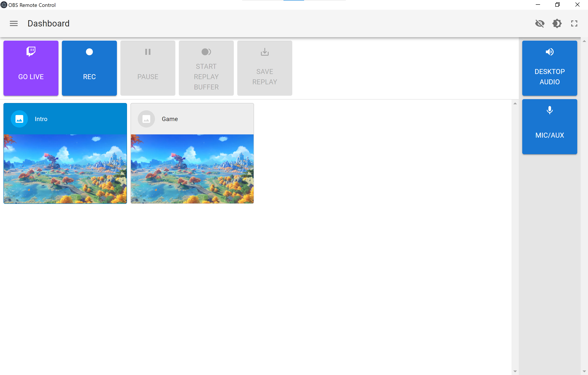Open the hamburger navigation menu

click(x=14, y=23)
